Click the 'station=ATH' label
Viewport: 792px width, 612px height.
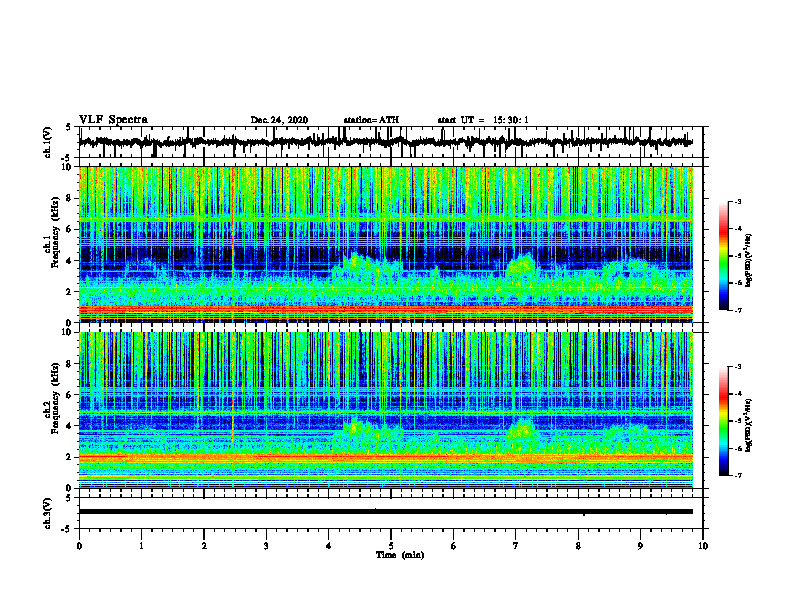pos(371,120)
